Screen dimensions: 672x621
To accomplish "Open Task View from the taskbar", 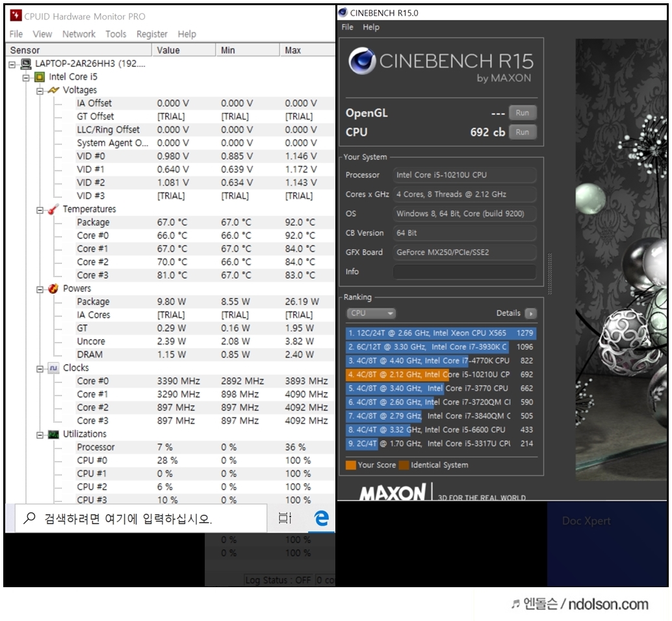I will pos(285,518).
